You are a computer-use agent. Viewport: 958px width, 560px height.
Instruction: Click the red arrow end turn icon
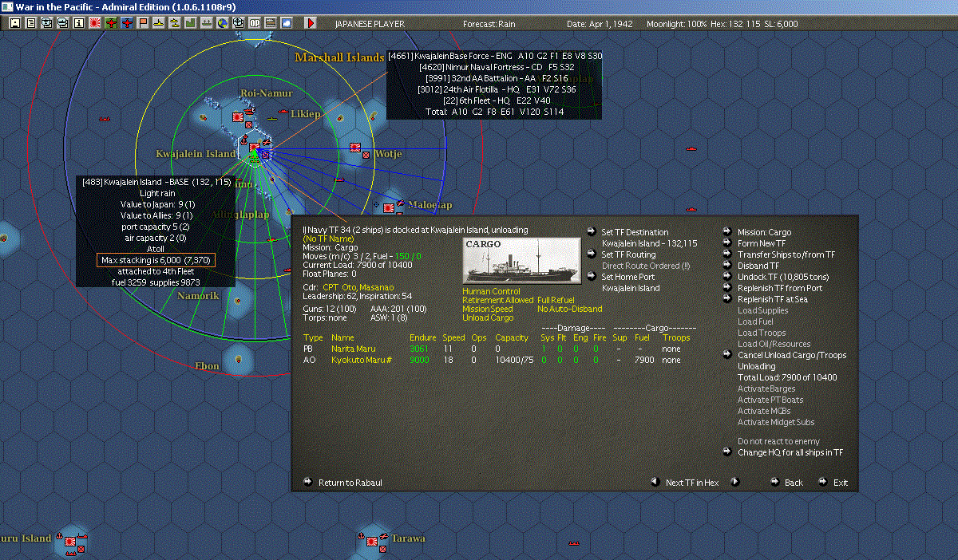pos(311,23)
